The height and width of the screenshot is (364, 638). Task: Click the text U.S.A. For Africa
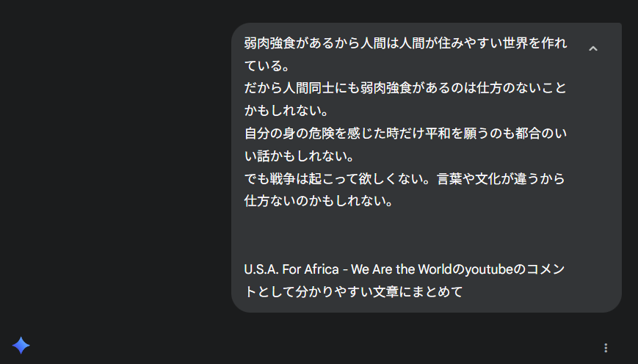coord(291,269)
